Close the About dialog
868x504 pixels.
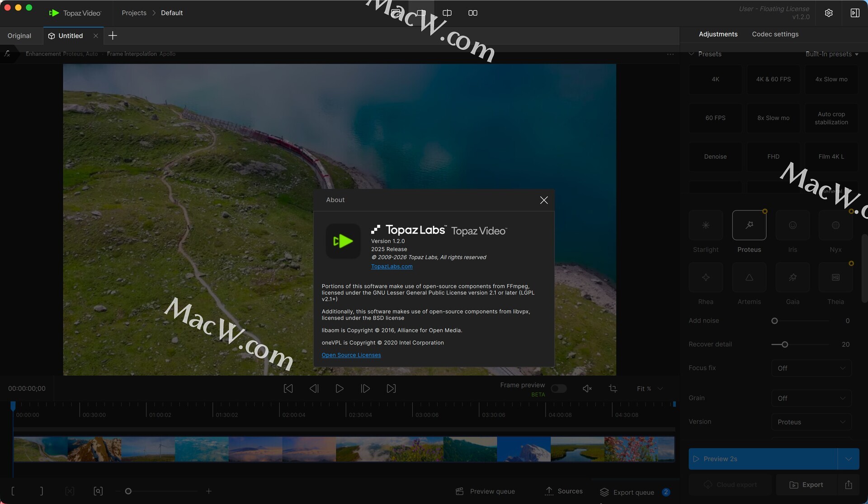544,200
